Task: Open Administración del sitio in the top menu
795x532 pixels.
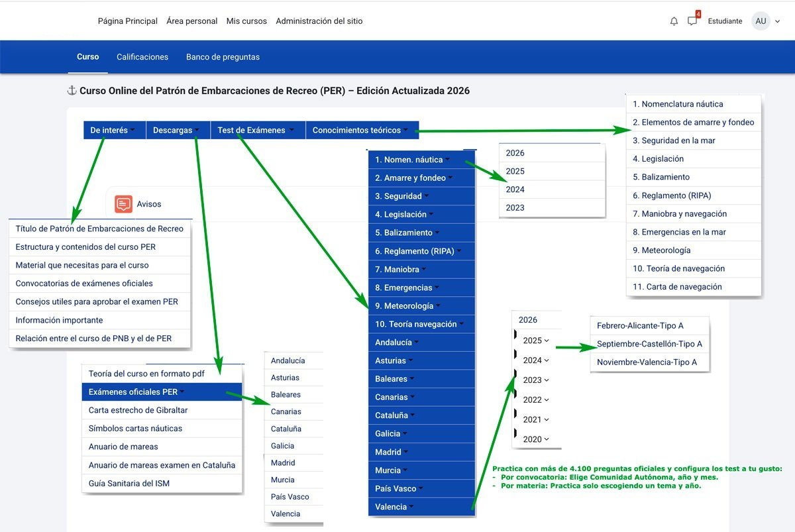Action: coord(319,21)
